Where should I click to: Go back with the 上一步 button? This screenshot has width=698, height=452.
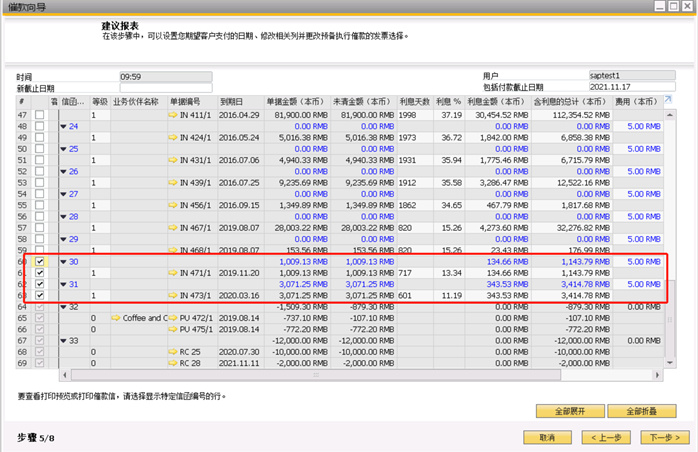[606, 437]
